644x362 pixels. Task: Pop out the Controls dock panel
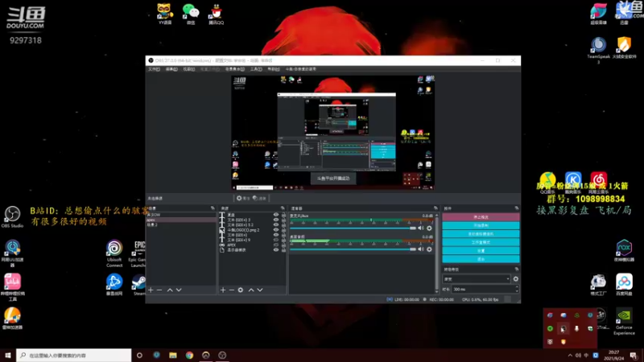coord(517,208)
